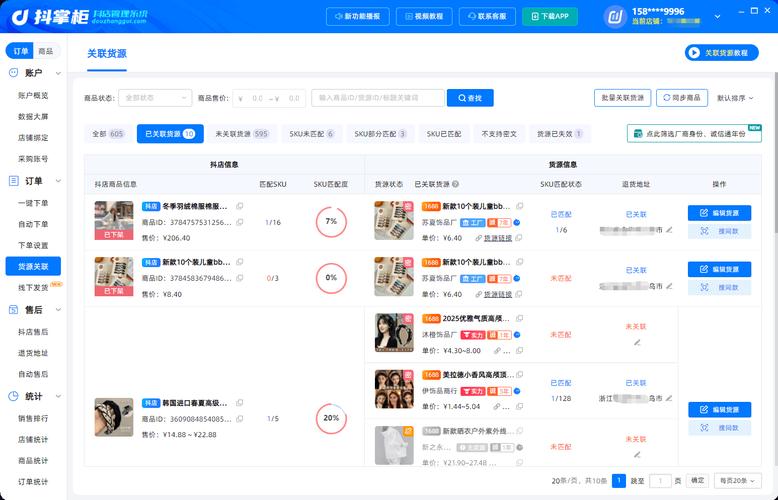Click the page jump number input
The image size is (778, 500).
pos(660,481)
